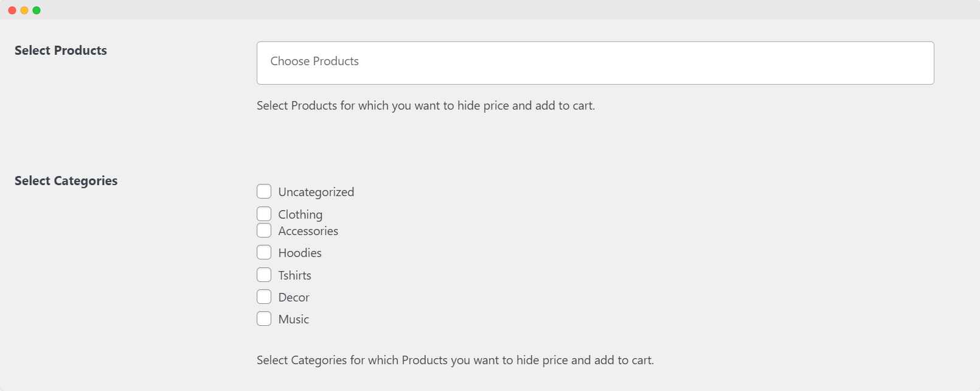The image size is (980, 391).
Task: Select the Accessories checkbox
Action: (x=264, y=230)
